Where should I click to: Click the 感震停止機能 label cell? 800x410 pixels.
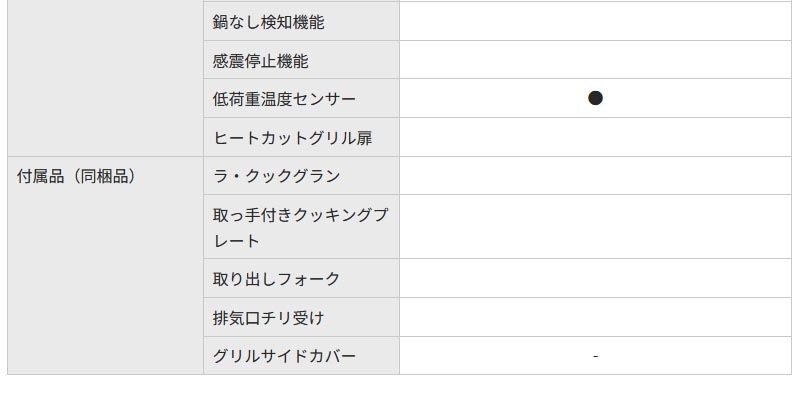pos(260,60)
